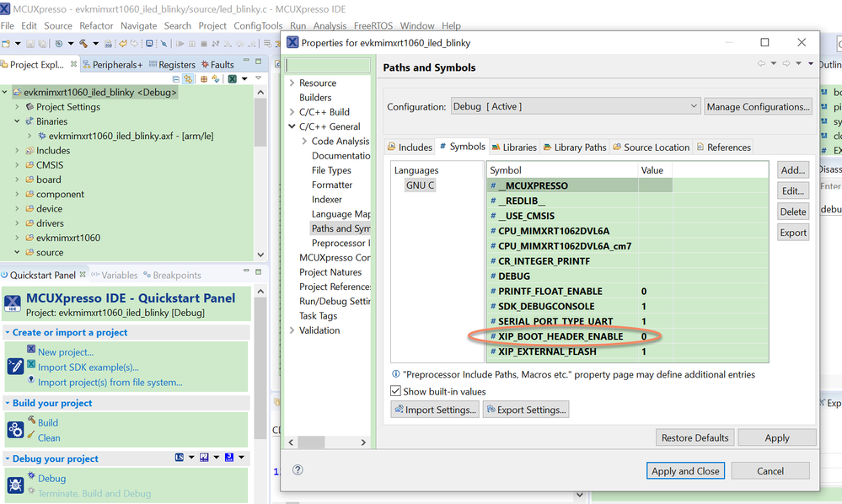842x504 pixels.
Task: Switch to the Libraries tab
Action: tap(514, 147)
